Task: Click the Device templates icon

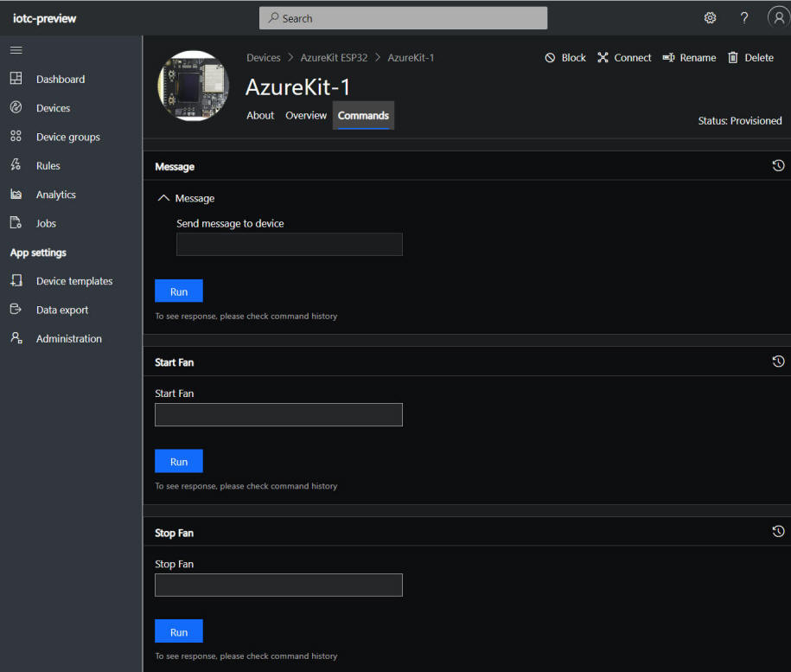Action: [16, 280]
